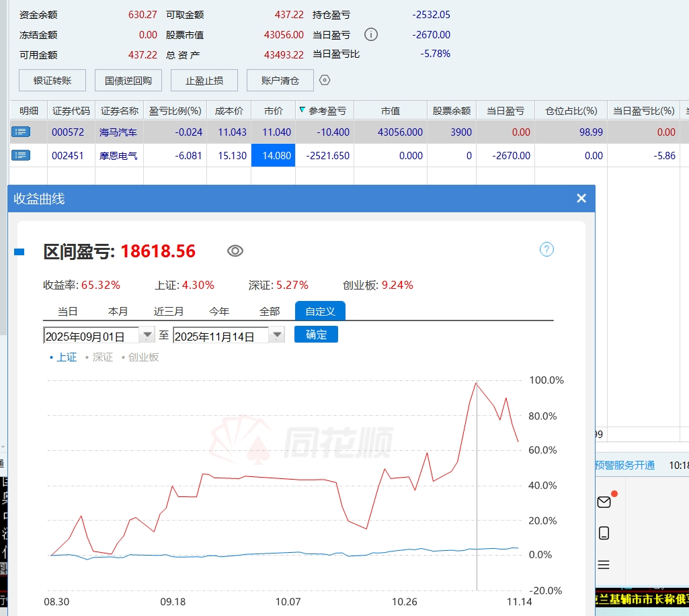
Task: Open the help question mark icon
Action: coord(546,249)
